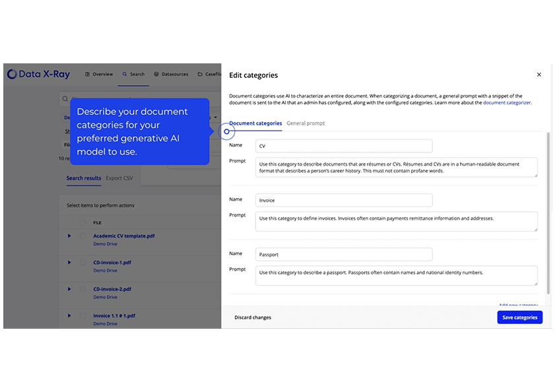
Task: Click Demo Drive under Academic CV template.pdf
Action: coord(105,244)
